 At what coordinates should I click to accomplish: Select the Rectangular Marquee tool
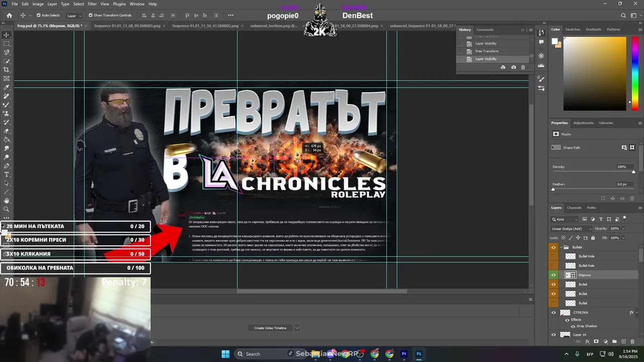pyautogui.click(x=7, y=44)
